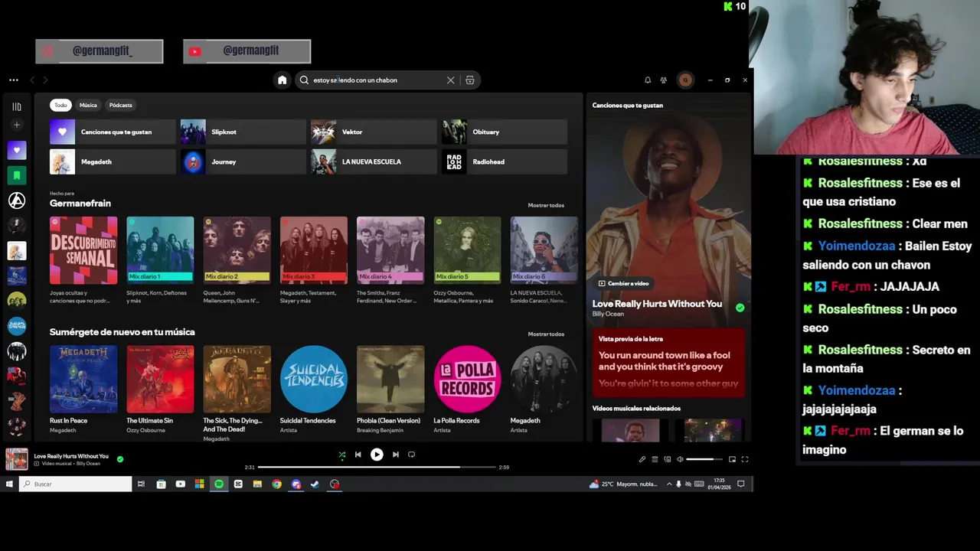Open the Rust In Peace album cover
The width and height of the screenshot is (980, 551).
coord(83,379)
